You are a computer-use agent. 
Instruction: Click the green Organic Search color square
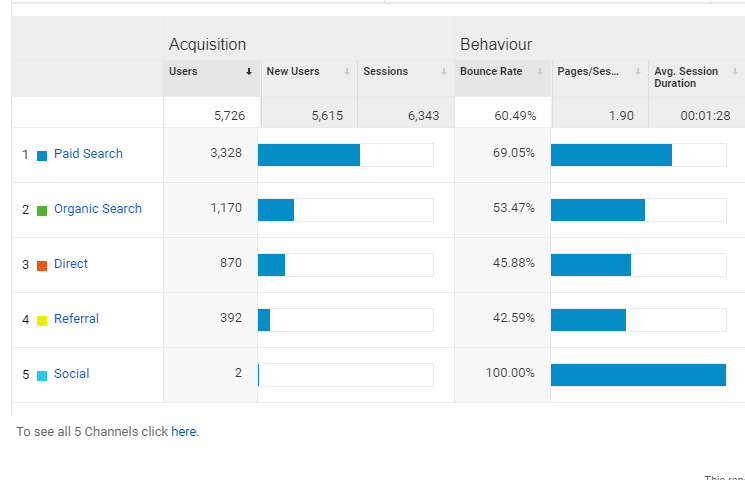[42, 210]
